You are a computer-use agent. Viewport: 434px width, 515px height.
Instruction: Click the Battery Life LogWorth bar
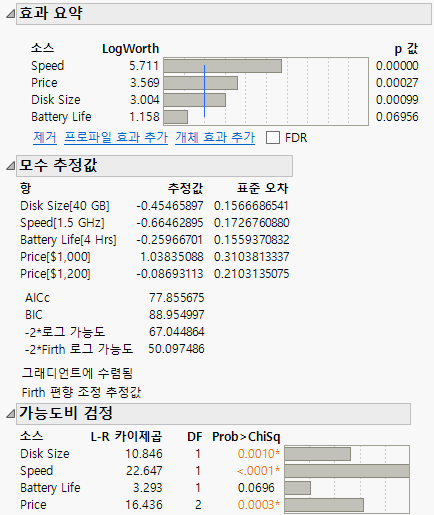176,117
